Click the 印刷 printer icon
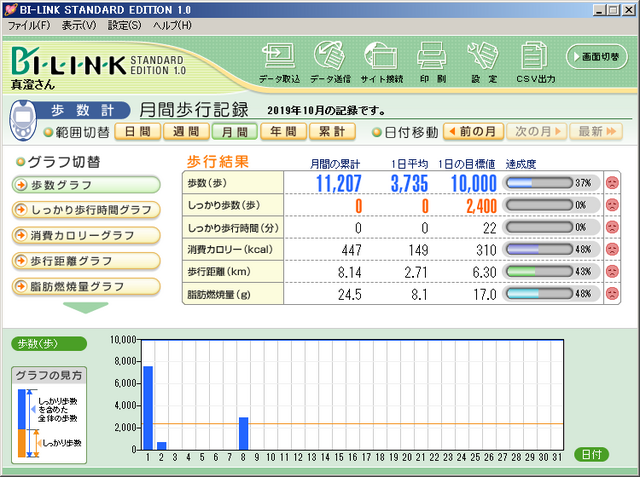This screenshot has width=640, height=477. coord(432,56)
